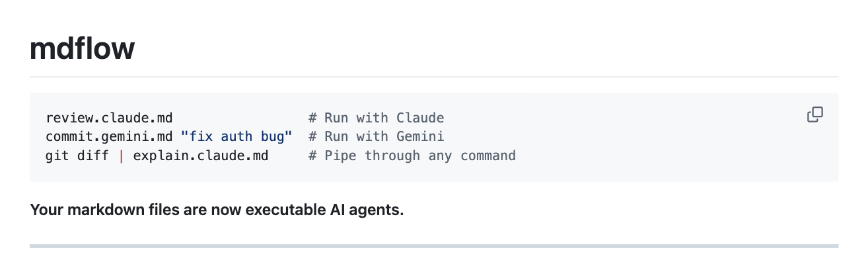The height and width of the screenshot is (270, 868).
Task: Click the thick gray separator at bottom
Action: click(433, 246)
